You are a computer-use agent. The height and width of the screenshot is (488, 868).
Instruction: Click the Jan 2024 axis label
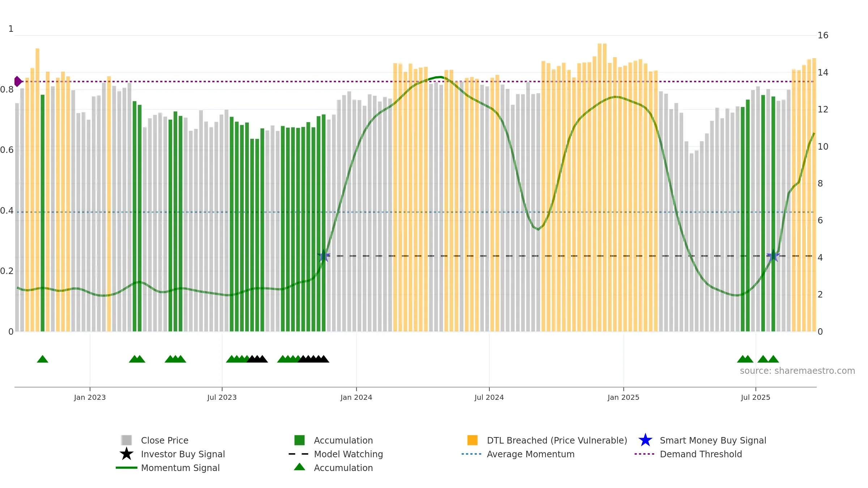click(356, 398)
